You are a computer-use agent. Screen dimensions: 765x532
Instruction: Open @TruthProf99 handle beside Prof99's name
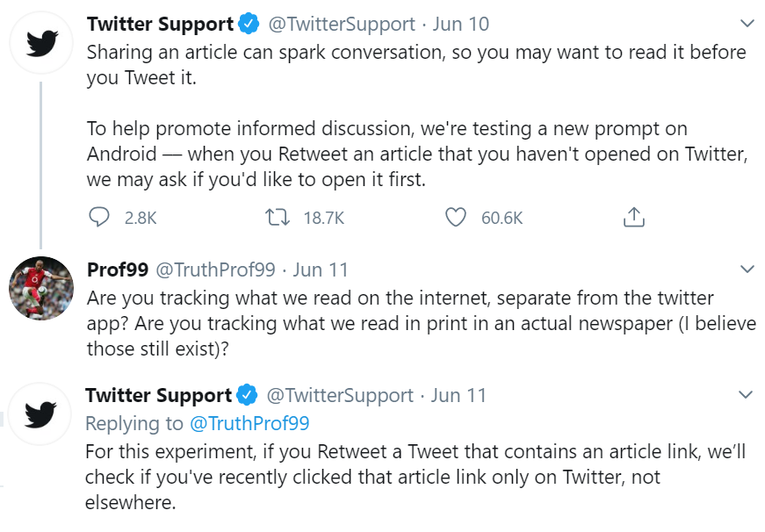(215, 270)
